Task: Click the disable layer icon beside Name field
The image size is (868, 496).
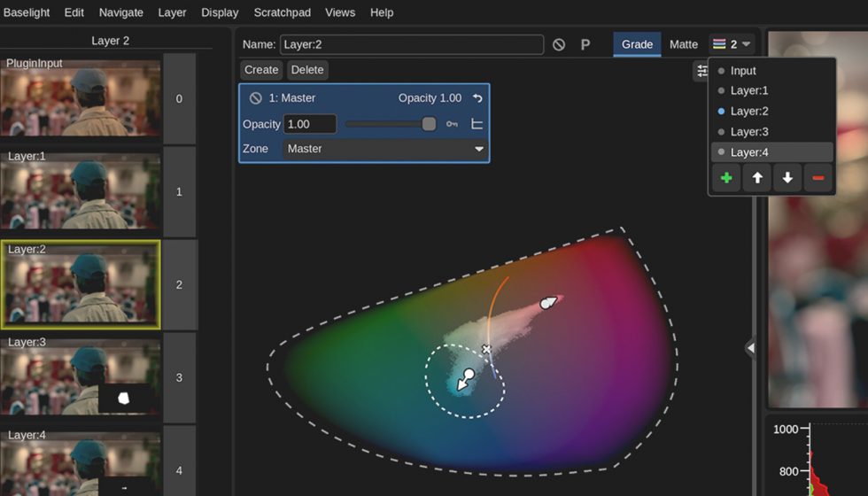Action: click(x=559, y=44)
